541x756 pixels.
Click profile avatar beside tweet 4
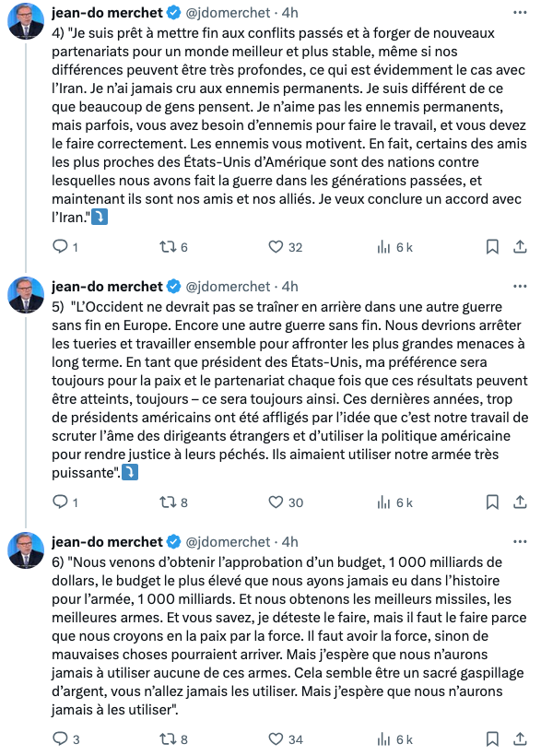coord(26,21)
